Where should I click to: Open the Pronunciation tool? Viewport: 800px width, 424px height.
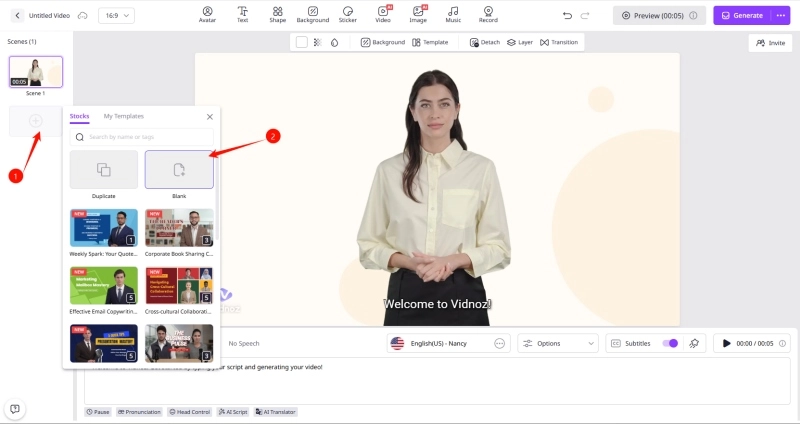139,412
